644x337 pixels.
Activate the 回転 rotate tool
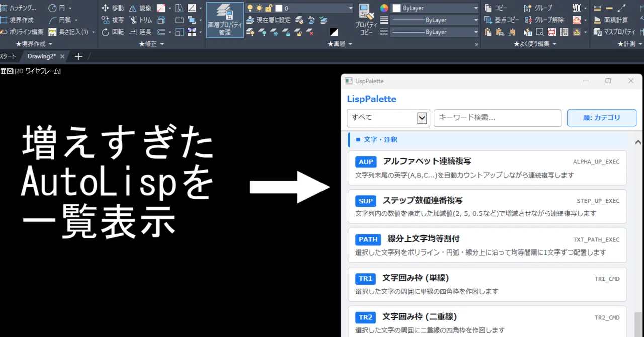point(113,32)
